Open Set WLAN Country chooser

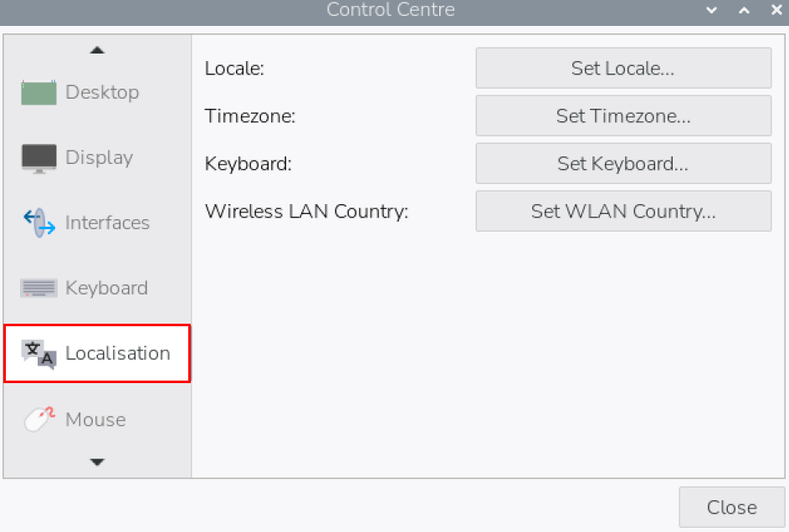pyautogui.click(x=622, y=212)
